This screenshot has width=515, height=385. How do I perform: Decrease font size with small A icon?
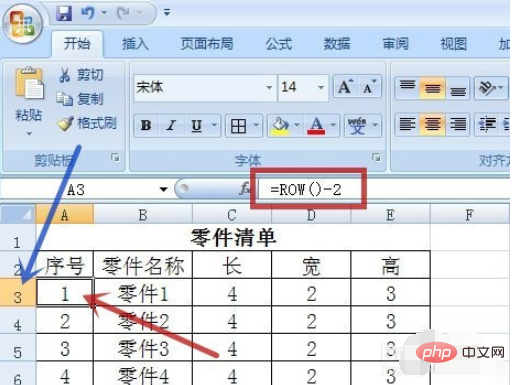(369, 87)
